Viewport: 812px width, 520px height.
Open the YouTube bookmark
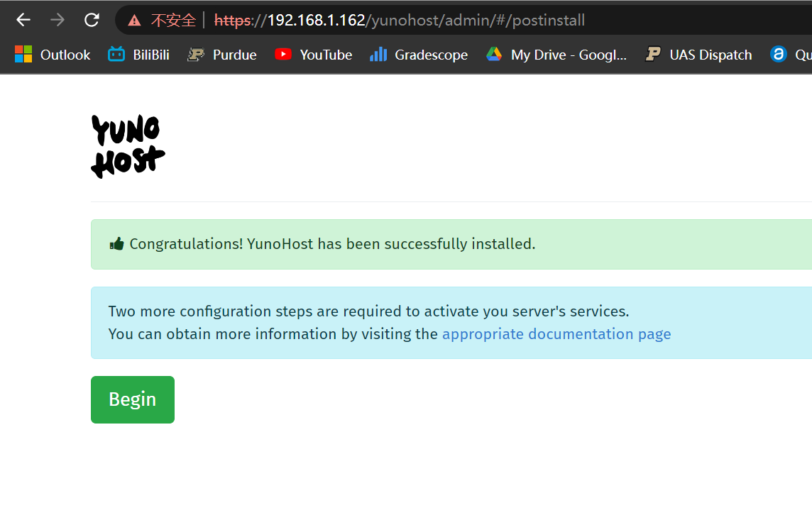pyautogui.click(x=313, y=55)
